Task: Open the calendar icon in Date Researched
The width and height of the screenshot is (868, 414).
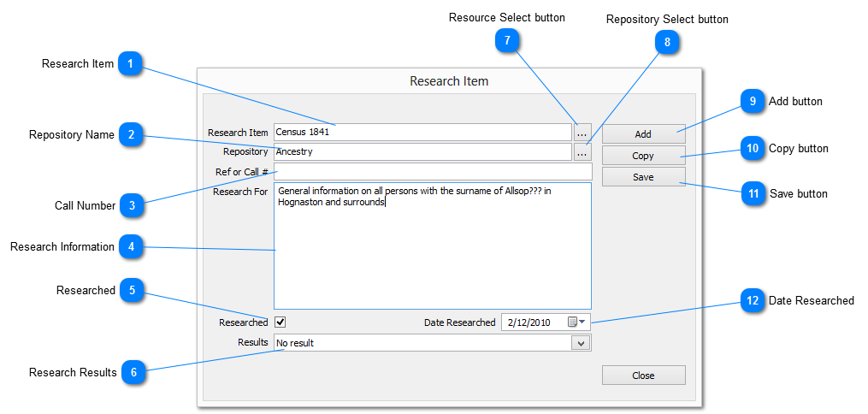Action: 572,322
